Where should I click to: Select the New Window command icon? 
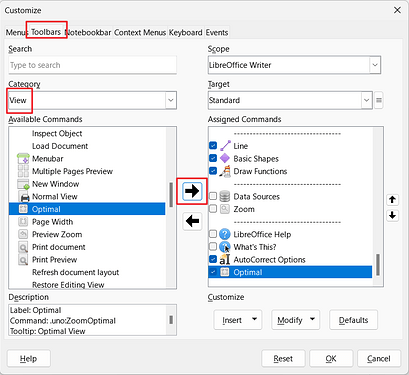pyautogui.click(x=23, y=184)
